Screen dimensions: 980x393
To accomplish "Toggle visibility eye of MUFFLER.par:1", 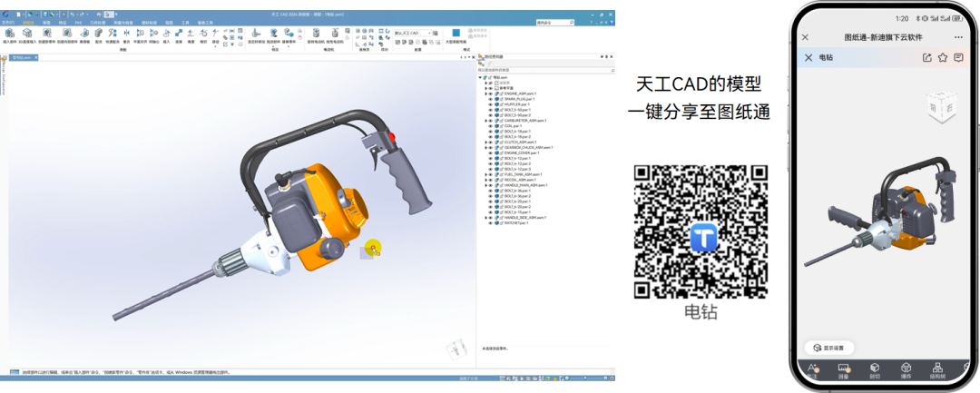I will click(x=491, y=104).
